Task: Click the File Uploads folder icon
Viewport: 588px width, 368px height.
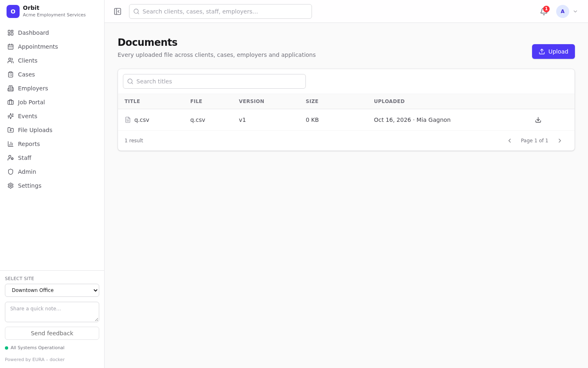Action: click(11, 130)
